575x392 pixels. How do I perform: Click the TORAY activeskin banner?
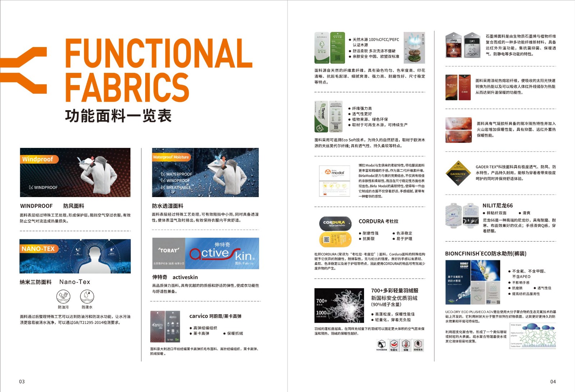click(205, 253)
